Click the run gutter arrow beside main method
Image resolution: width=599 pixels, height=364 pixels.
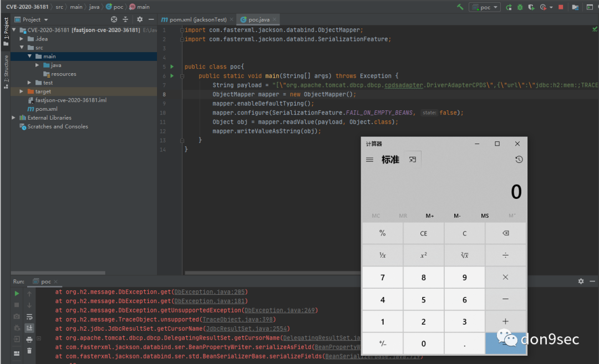pyautogui.click(x=172, y=75)
